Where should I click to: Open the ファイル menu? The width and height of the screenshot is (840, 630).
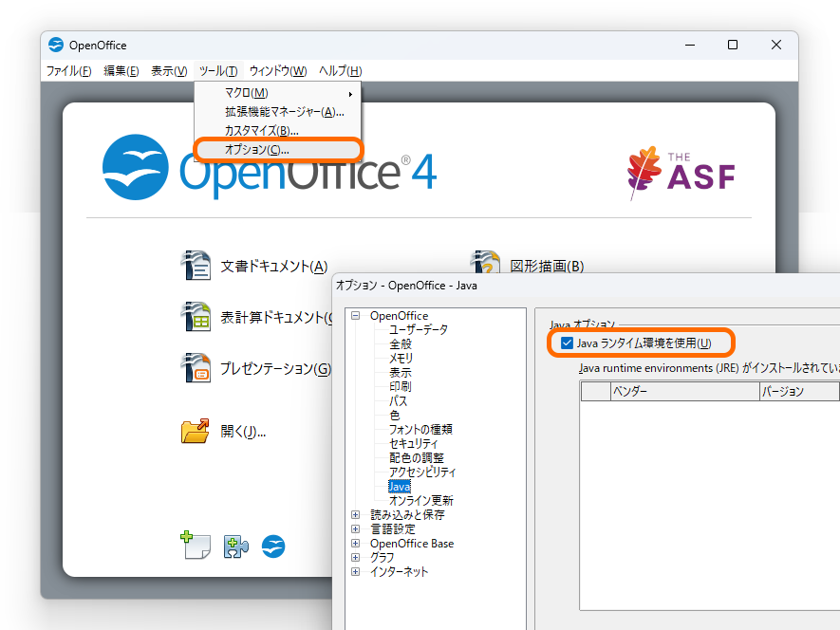click(68, 71)
